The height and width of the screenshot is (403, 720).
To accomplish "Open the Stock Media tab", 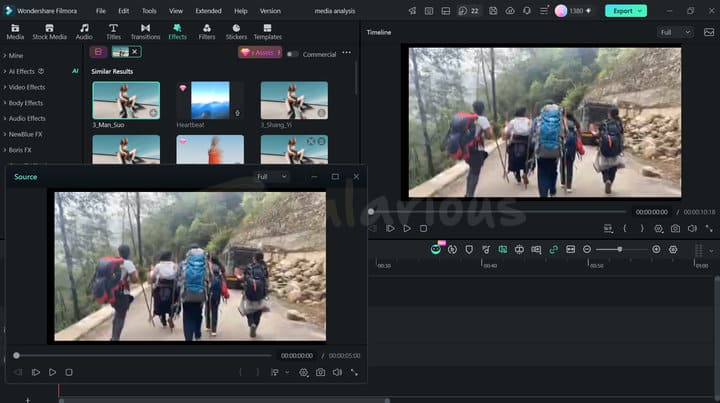I will tap(50, 32).
